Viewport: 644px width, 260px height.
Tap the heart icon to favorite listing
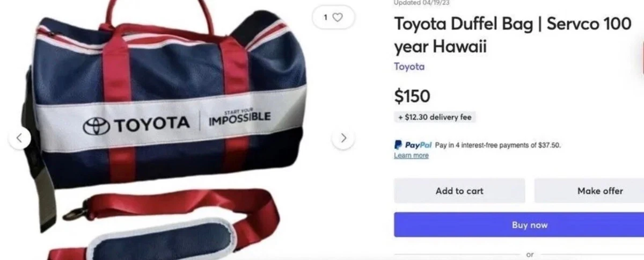coord(338,17)
